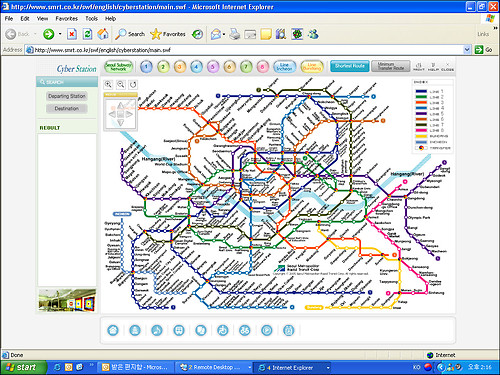Click the IE History toolbar icon
This screenshot has width=500, height=375.
pyautogui.click(x=198, y=34)
